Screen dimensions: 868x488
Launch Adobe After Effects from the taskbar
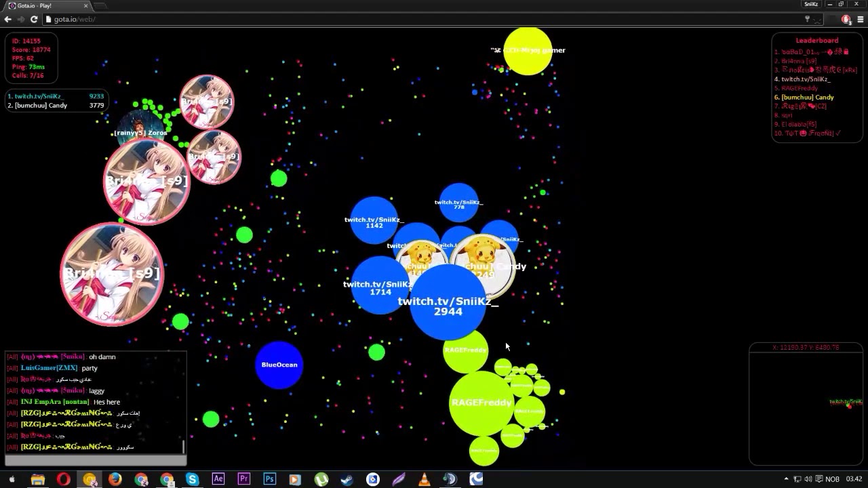(x=218, y=479)
